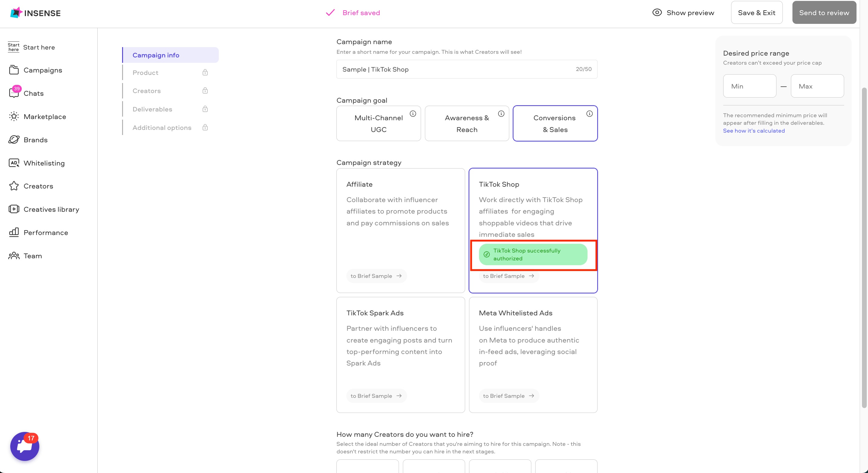The width and height of the screenshot is (868, 473).
Task: Toggle Show preview eye icon
Action: (x=657, y=12)
